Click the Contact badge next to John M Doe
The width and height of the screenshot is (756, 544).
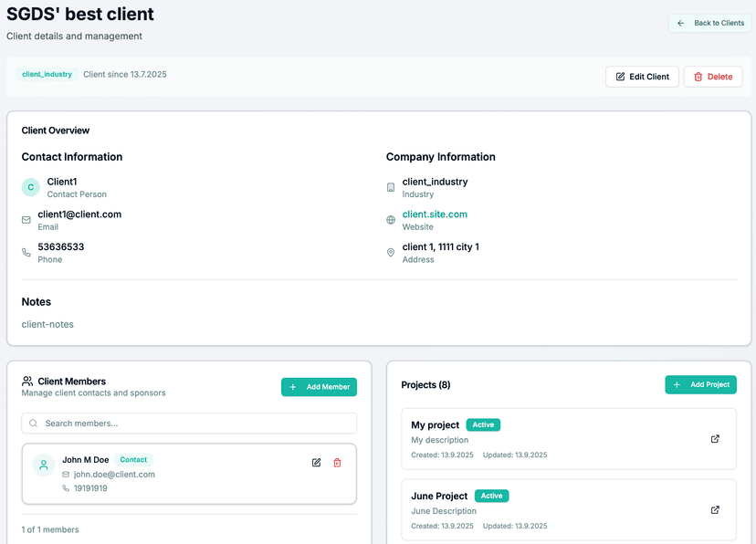[x=133, y=459]
